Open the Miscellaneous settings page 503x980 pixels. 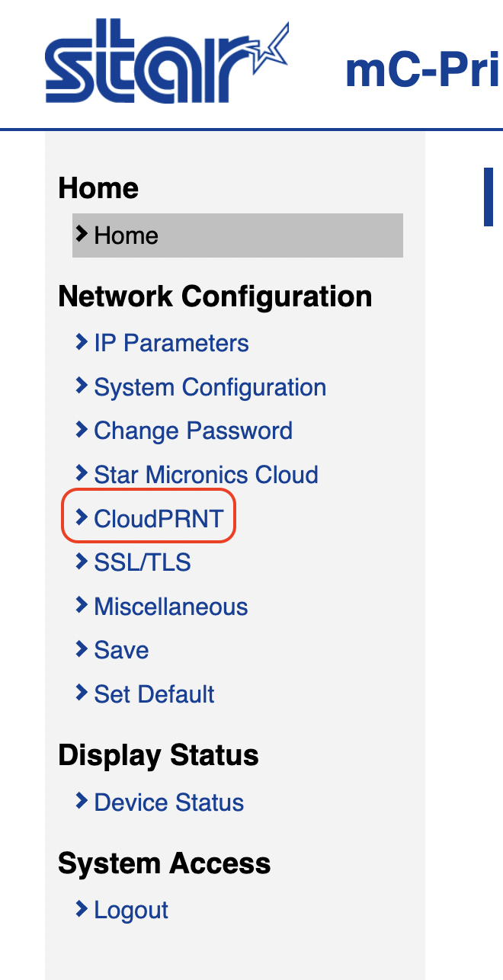171,607
